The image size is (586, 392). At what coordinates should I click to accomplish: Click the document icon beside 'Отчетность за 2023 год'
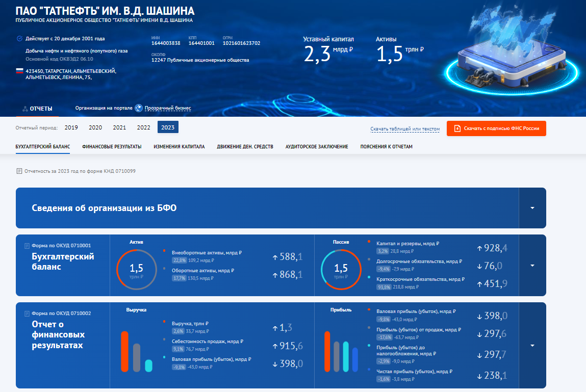pyautogui.click(x=19, y=171)
